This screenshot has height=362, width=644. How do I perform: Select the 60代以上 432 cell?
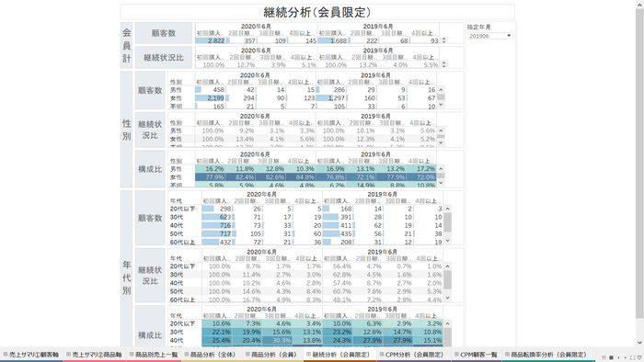(217, 243)
